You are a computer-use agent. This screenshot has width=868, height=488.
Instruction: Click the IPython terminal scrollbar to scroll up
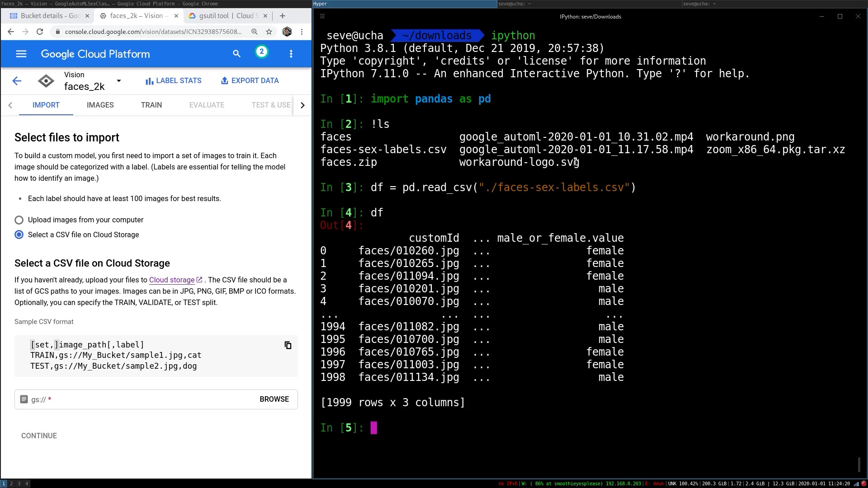863,238
